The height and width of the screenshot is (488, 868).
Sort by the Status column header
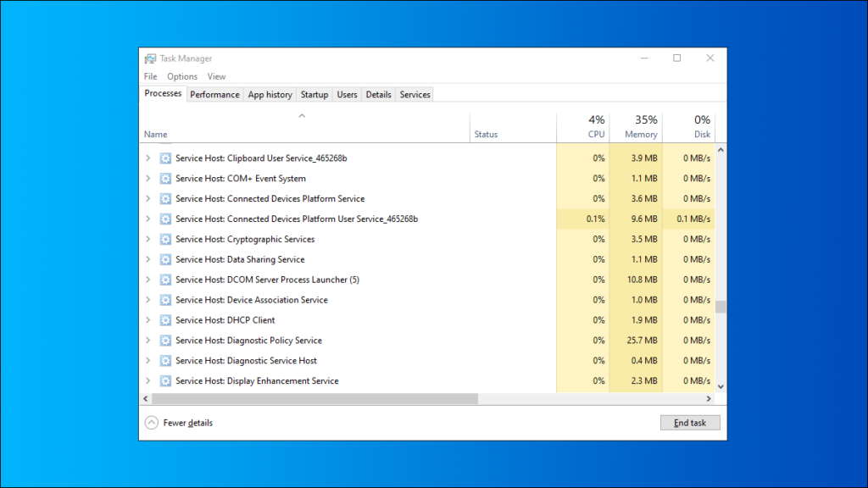coord(513,129)
